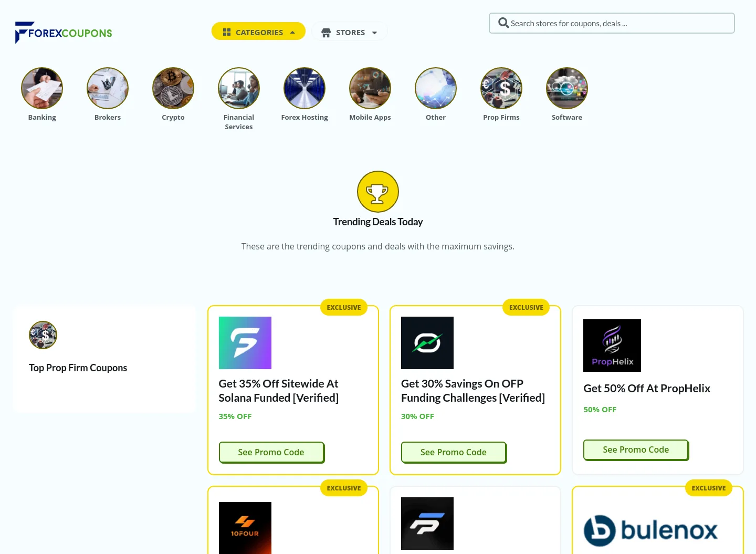Open the Forex Hosting category icon
This screenshot has width=756, height=554.
click(x=304, y=88)
